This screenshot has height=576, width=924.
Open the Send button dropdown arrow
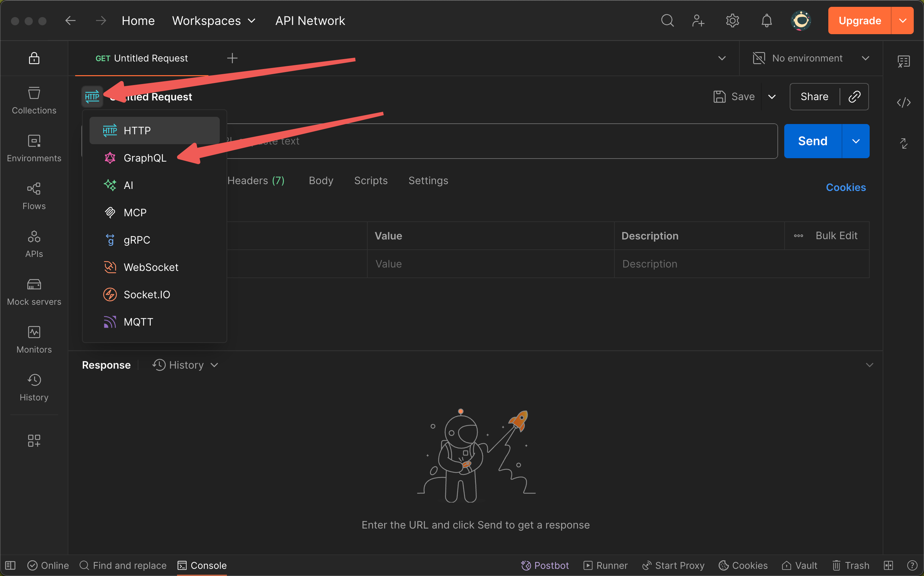[x=856, y=141]
